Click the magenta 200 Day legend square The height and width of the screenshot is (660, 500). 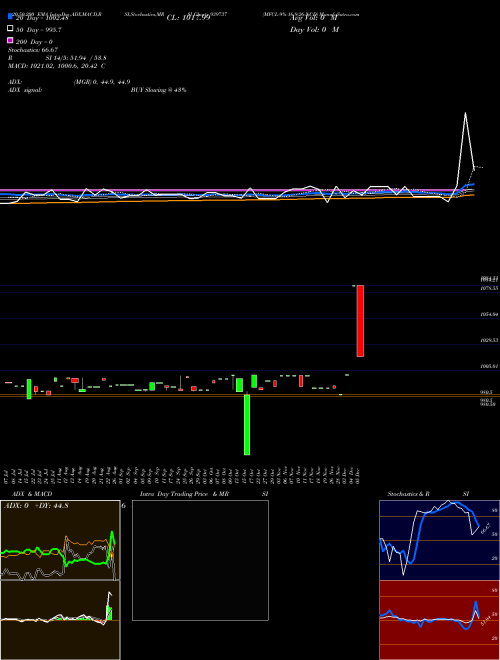(11, 40)
